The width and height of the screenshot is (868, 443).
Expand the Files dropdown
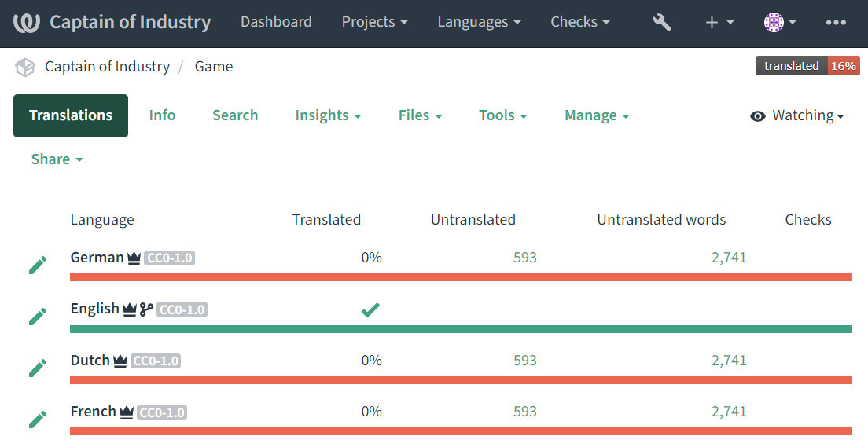point(420,115)
